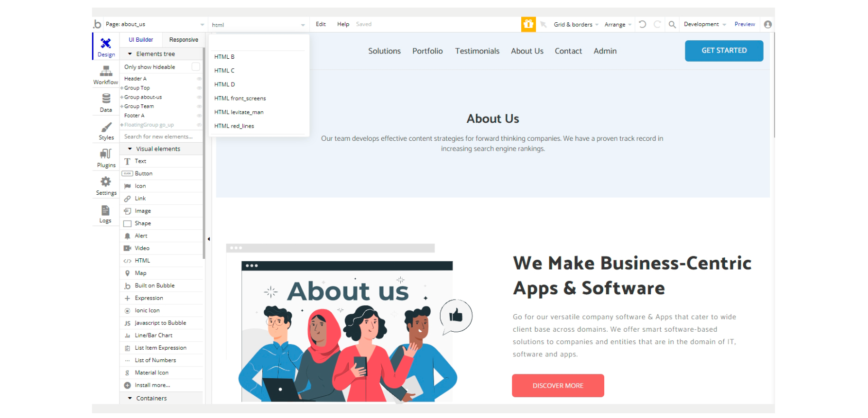Image resolution: width=868 pixels, height=418 pixels.
Task: Open the Design tab in sidebar
Action: (106, 47)
